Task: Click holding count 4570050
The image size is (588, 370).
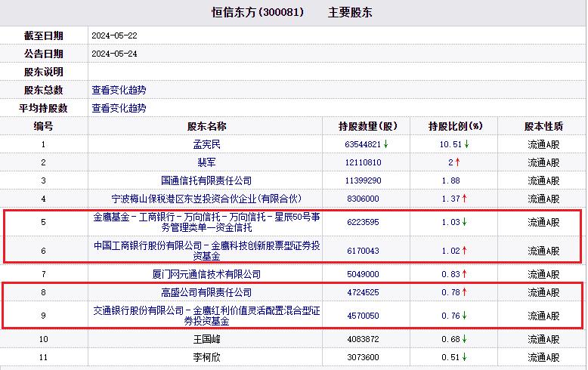Action: click(x=363, y=316)
